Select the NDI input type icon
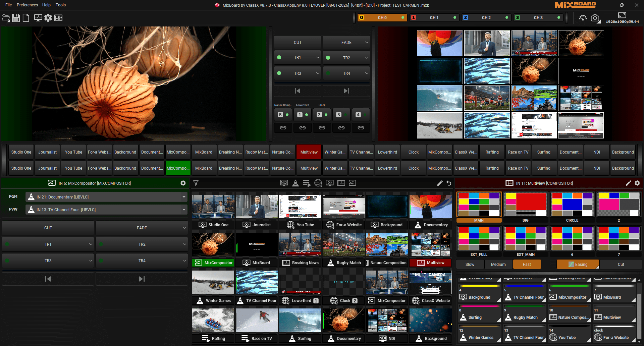Screen dimensions: 644x346 pyautogui.click(x=284, y=183)
